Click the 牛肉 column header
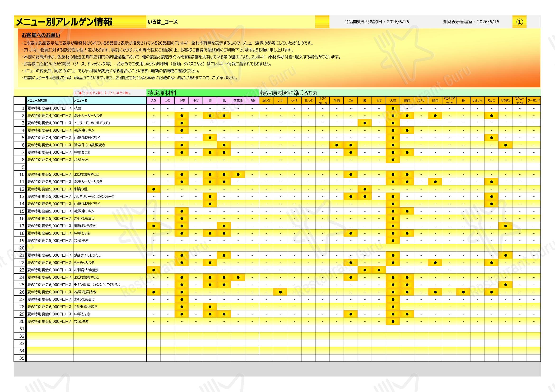This screenshot has height=392, width=555. [x=337, y=101]
